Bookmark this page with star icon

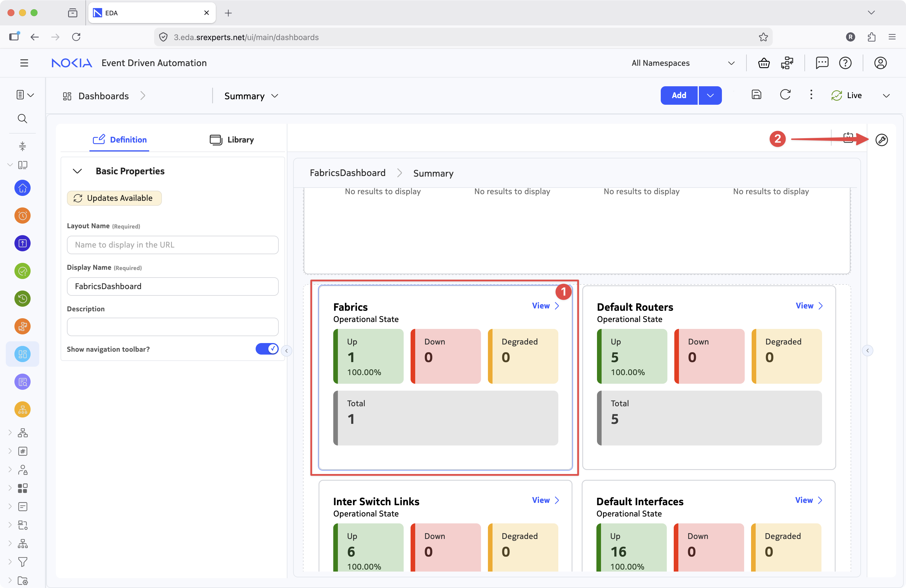point(763,37)
